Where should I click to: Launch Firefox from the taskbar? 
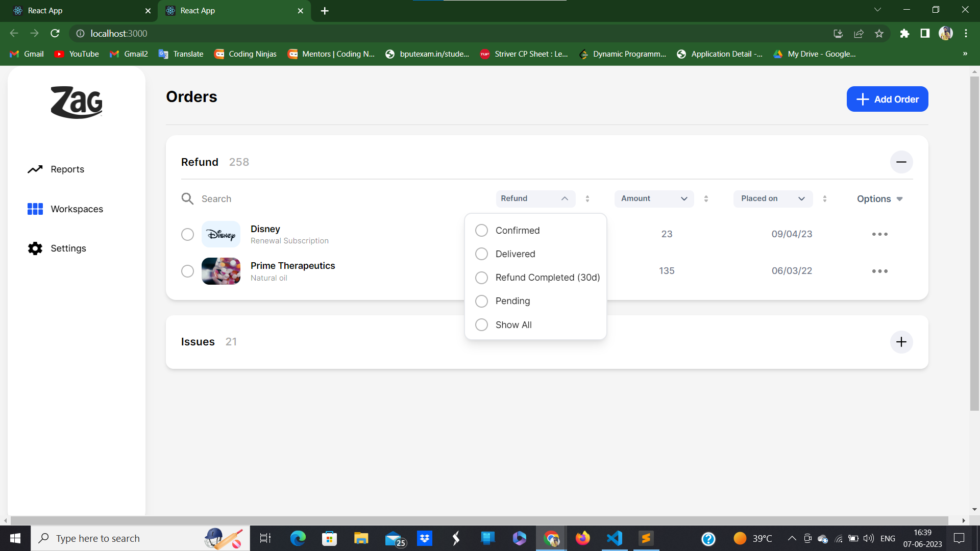582,538
